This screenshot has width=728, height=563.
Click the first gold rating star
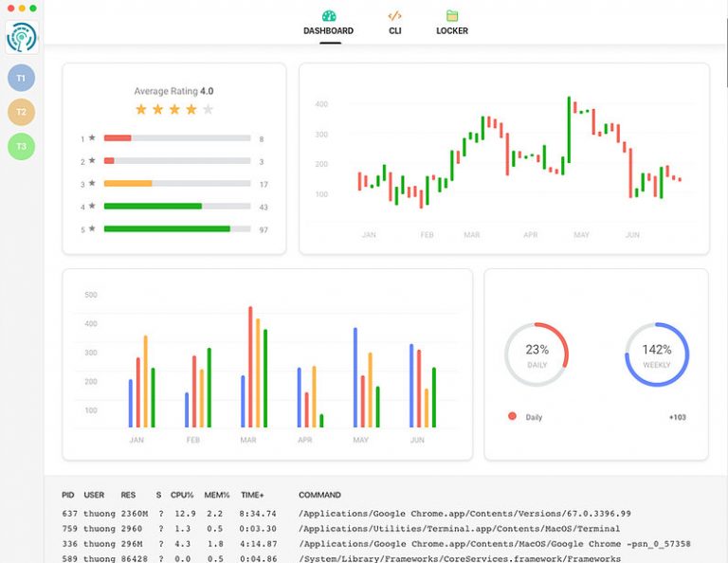tap(141, 110)
